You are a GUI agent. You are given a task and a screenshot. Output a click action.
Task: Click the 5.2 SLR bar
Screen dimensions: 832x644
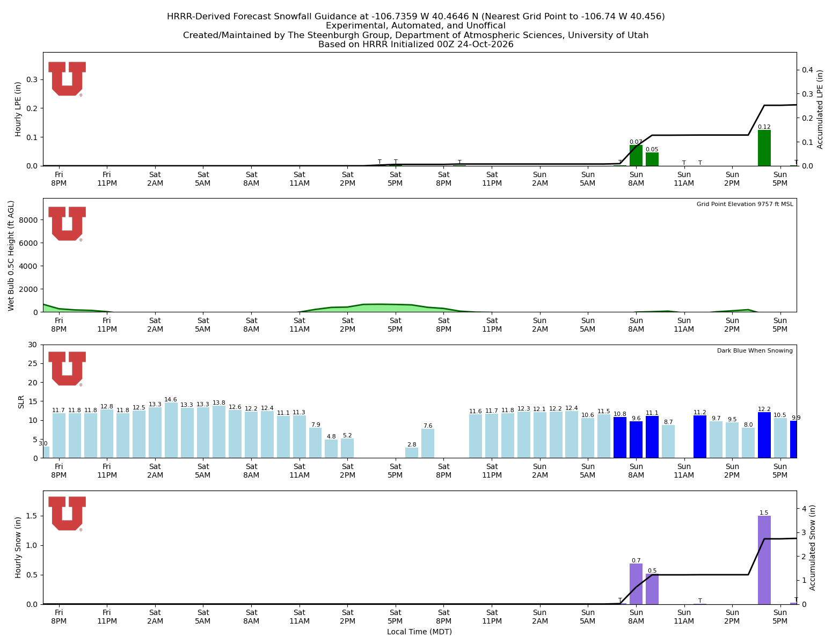point(347,448)
